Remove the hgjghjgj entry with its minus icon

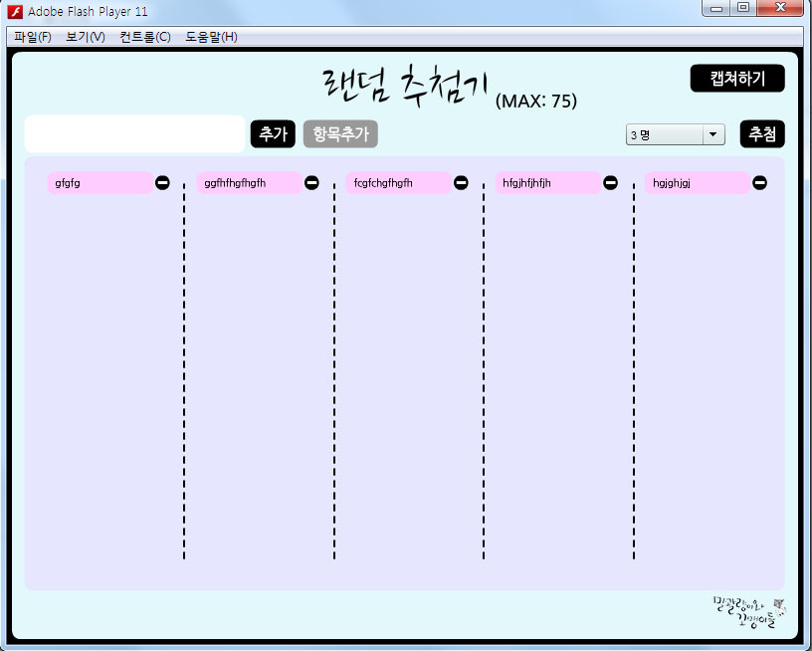coord(759,183)
